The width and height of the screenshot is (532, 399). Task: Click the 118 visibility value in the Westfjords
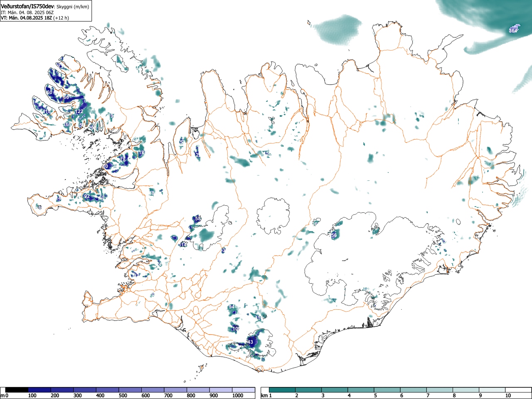click(47, 112)
